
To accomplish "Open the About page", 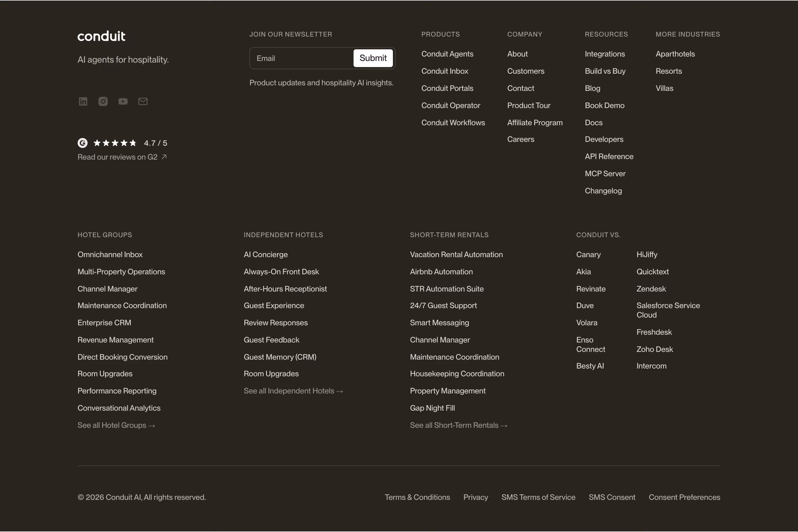I will [517, 54].
